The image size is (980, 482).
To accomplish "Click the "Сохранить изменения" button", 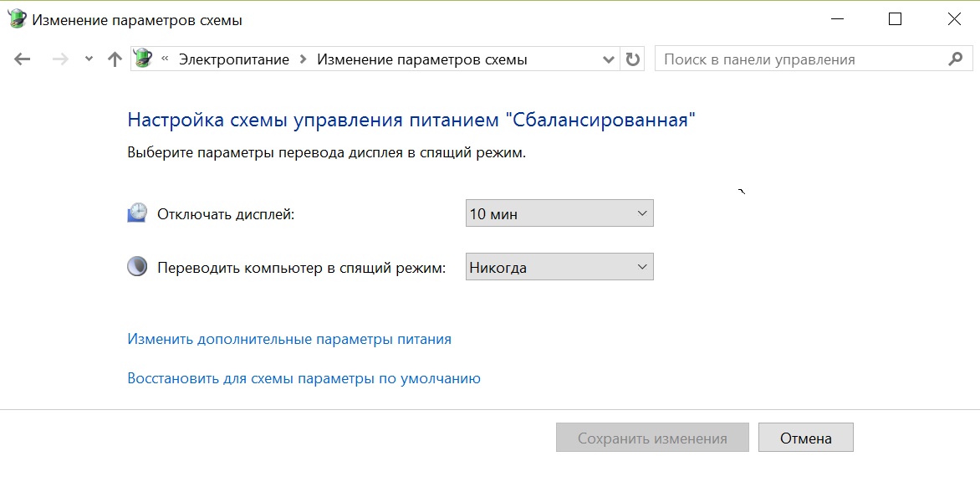I will click(x=652, y=438).
